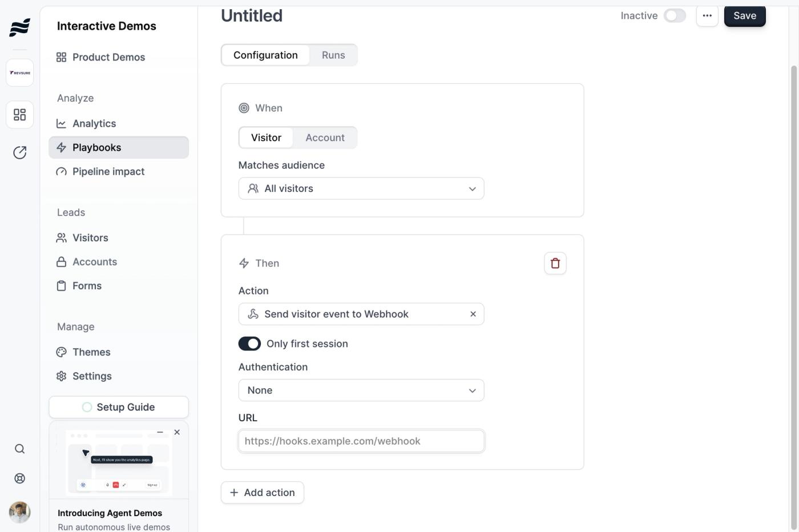Go to Product Demos
This screenshot has height=532, width=799.
(119, 57)
